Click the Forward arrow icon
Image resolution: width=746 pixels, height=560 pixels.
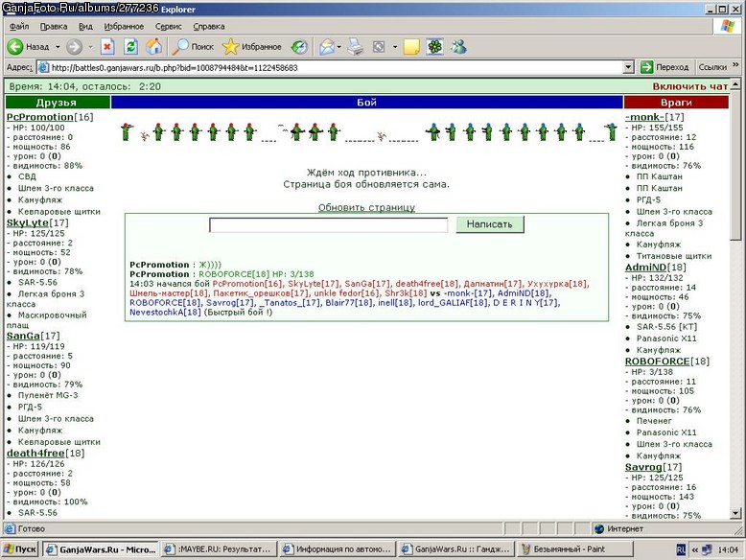point(74,47)
